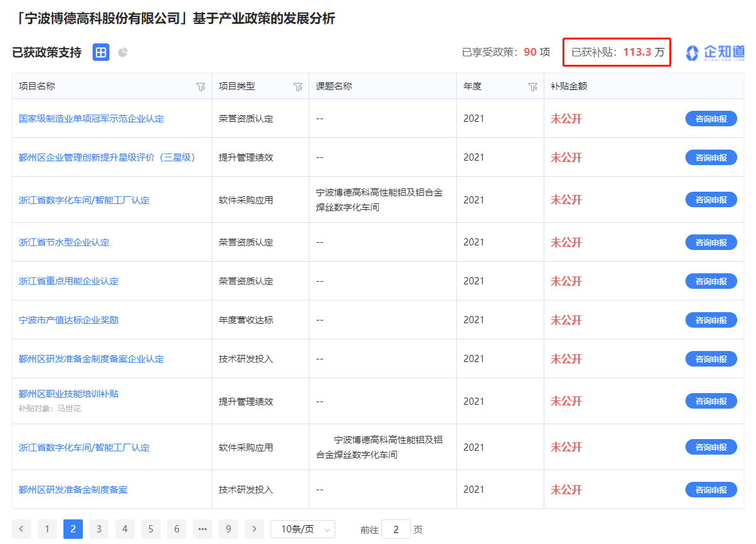Click 提升管理绩效 in the 鄞州区职业技能培训补贴 row

coord(246,402)
